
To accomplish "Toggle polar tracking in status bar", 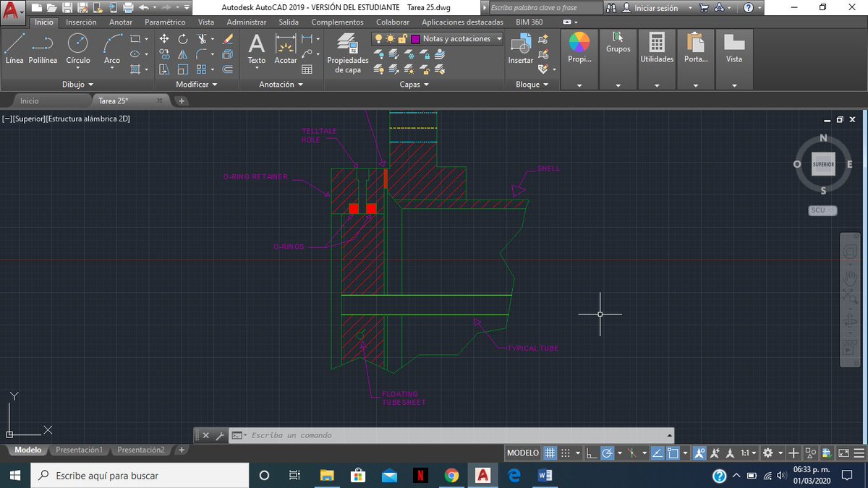I will (608, 453).
